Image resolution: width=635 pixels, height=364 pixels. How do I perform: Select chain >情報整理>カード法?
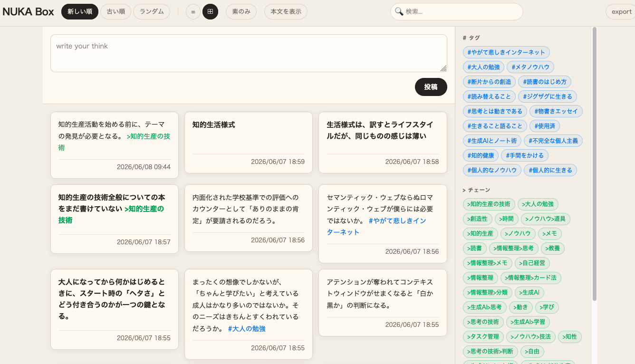pyautogui.click(x=531, y=278)
